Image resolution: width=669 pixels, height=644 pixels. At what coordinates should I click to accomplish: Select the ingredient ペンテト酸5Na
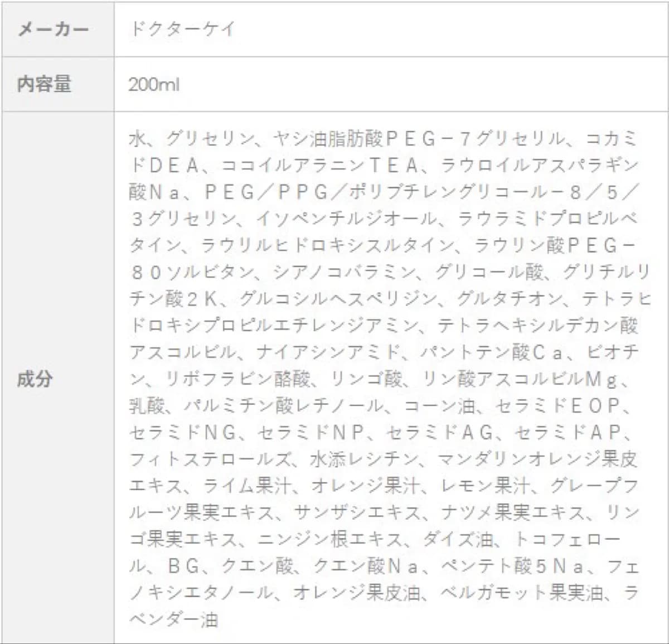(x=512, y=566)
